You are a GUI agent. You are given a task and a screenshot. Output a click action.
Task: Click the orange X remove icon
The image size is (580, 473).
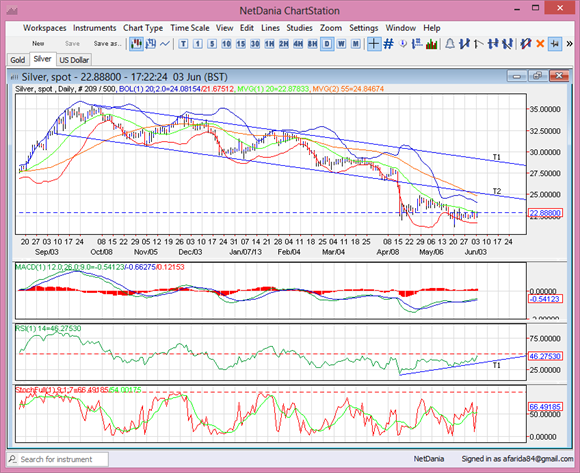[540, 44]
